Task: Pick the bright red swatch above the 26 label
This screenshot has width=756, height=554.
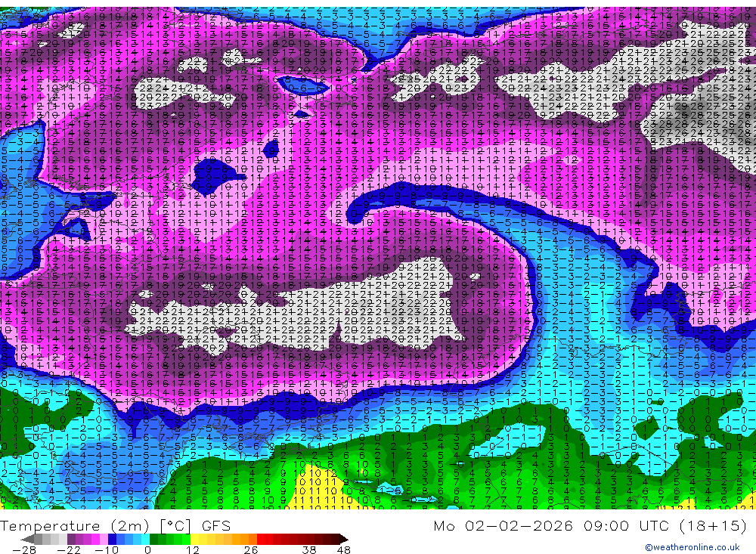Action: 261,539
